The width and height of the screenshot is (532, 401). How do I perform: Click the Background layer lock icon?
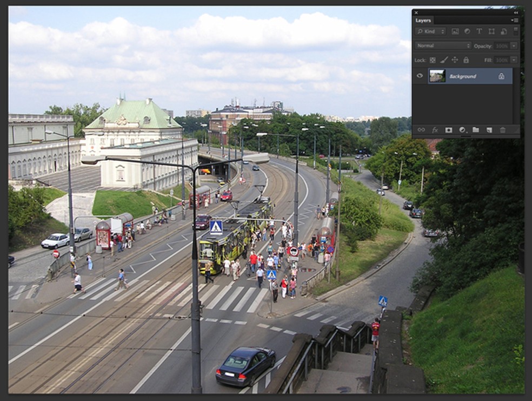click(x=501, y=76)
